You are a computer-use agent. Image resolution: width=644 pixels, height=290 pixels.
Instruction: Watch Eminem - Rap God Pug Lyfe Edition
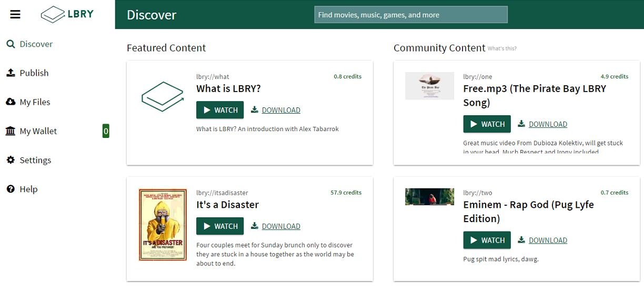click(487, 240)
